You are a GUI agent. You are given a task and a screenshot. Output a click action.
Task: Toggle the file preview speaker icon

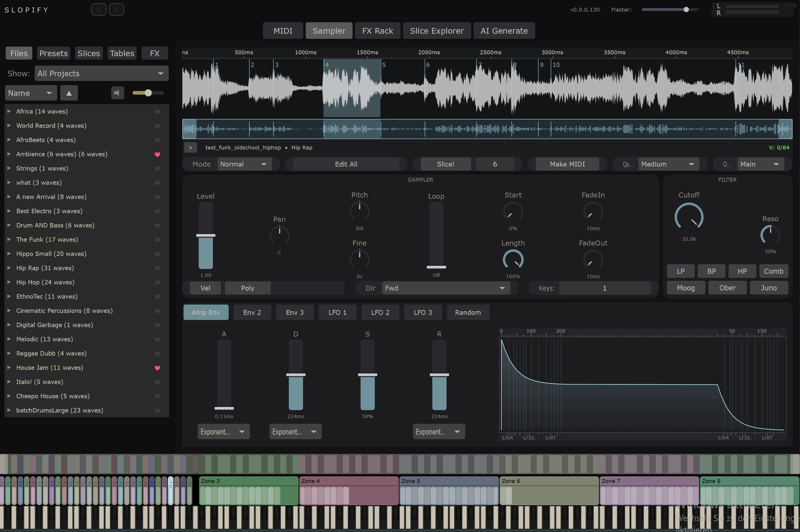[117, 93]
